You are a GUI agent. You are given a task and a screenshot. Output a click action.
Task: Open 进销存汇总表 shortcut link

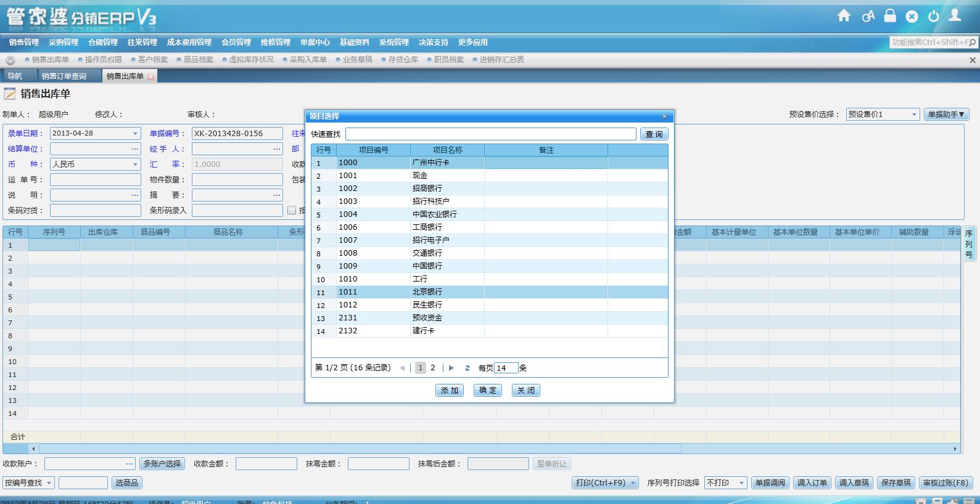(502, 60)
